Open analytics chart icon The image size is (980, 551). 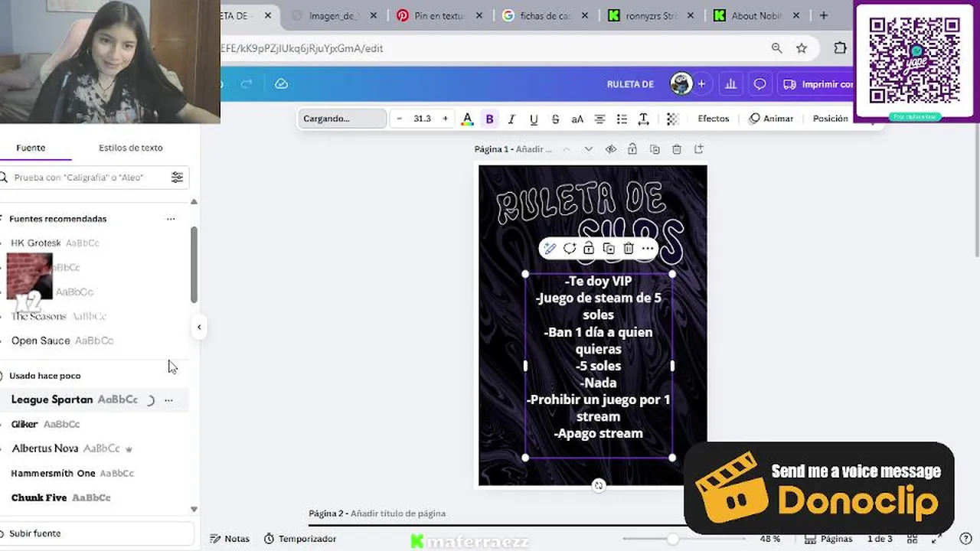730,84
